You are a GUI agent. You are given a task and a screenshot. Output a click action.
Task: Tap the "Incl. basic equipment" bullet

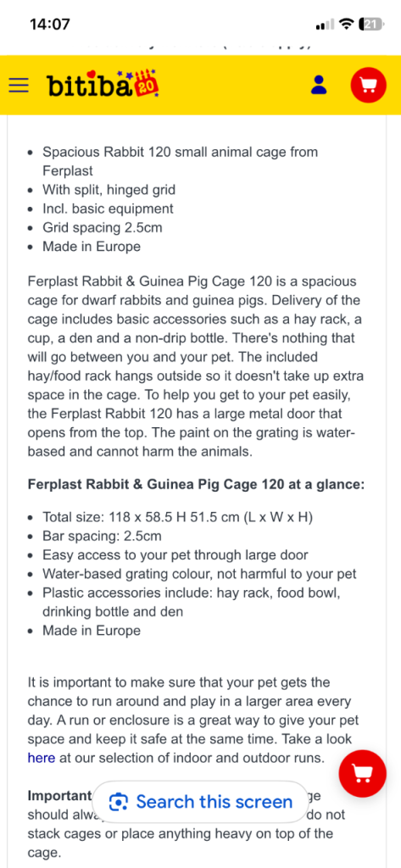tap(108, 209)
